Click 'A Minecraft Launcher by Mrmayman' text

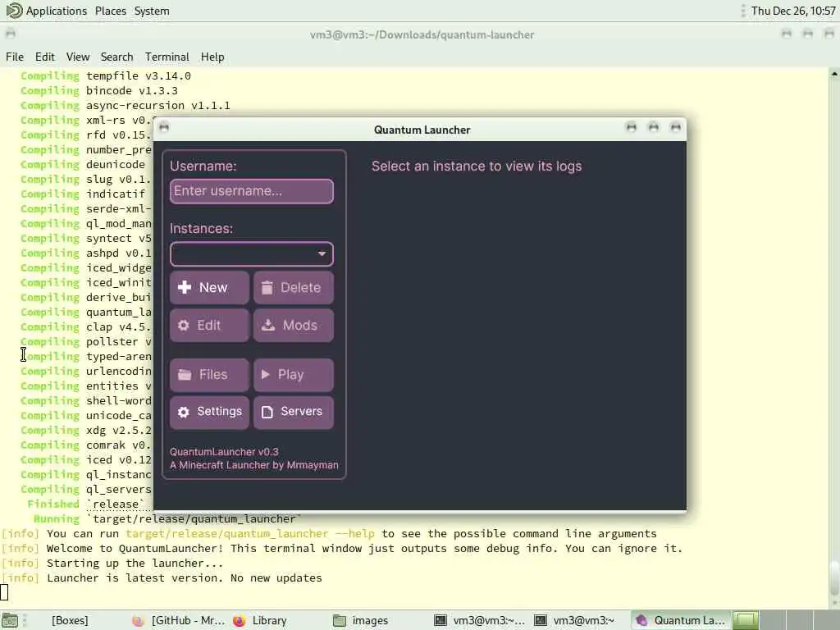(x=254, y=465)
